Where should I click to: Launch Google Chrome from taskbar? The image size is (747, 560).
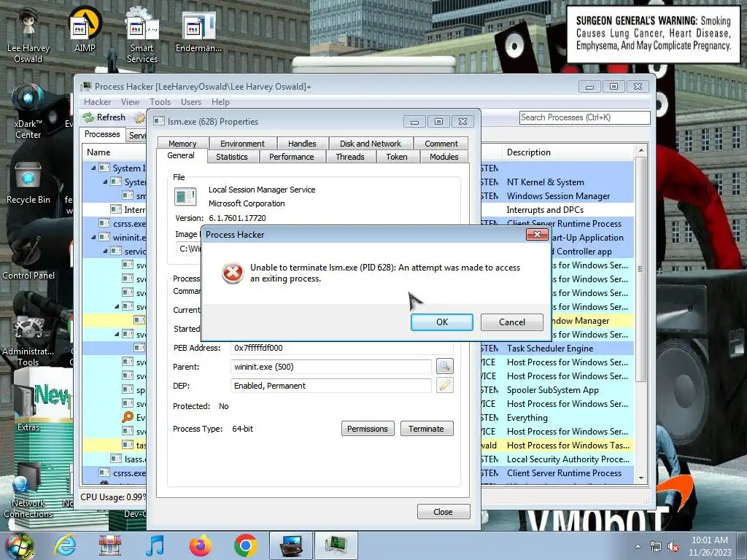pyautogui.click(x=246, y=545)
